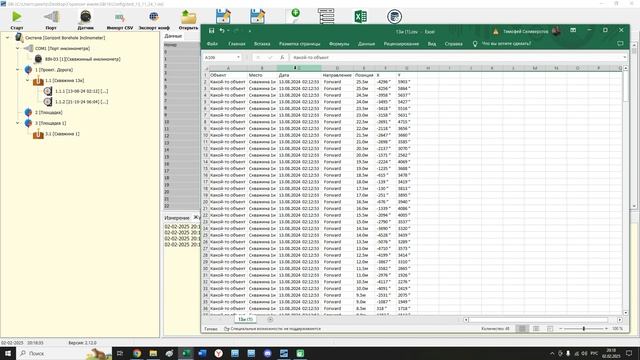Open the Файл tab in Excel

tap(212, 44)
